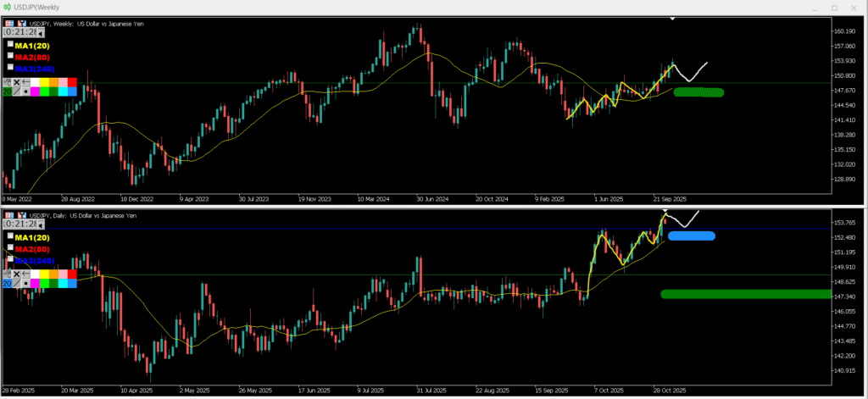Image resolution: width=868 pixels, height=399 pixels.
Task: Click the X delete icon in weekly chart palette
Action: coord(16,82)
